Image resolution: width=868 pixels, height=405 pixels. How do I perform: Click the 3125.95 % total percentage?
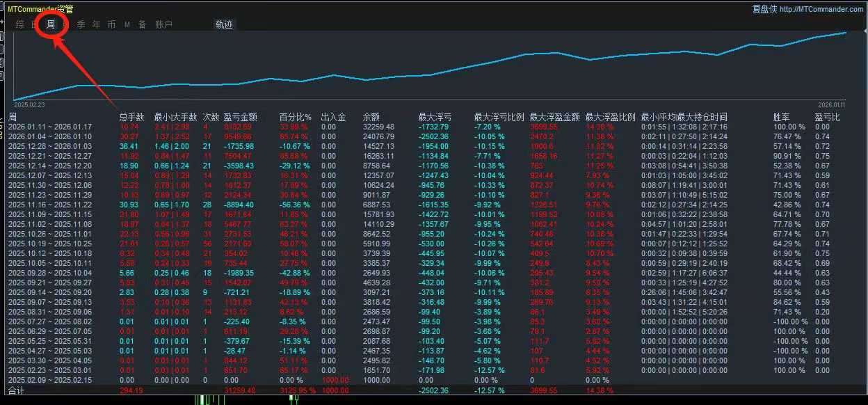[298, 390]
